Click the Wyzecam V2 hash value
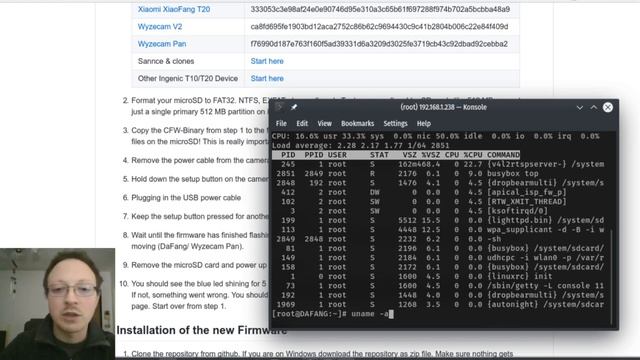Viewport: 640px width, 360px height. click(x=380, y=27)
